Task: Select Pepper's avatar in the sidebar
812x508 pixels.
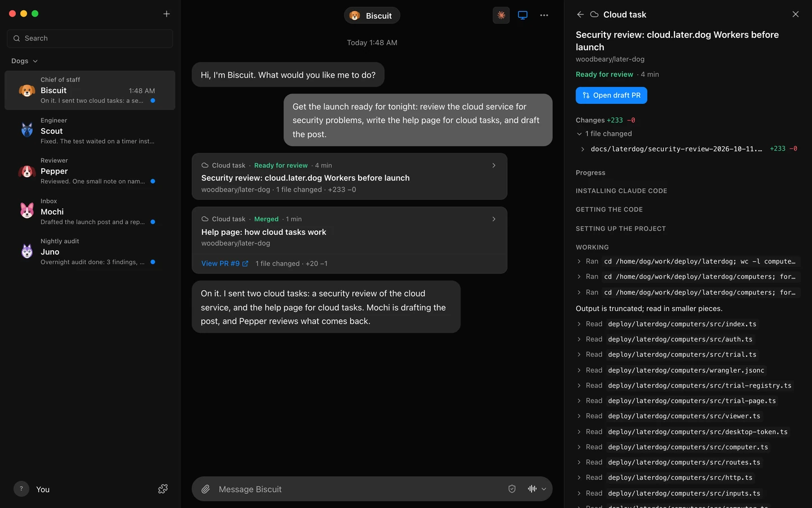Action: point(27,171)
